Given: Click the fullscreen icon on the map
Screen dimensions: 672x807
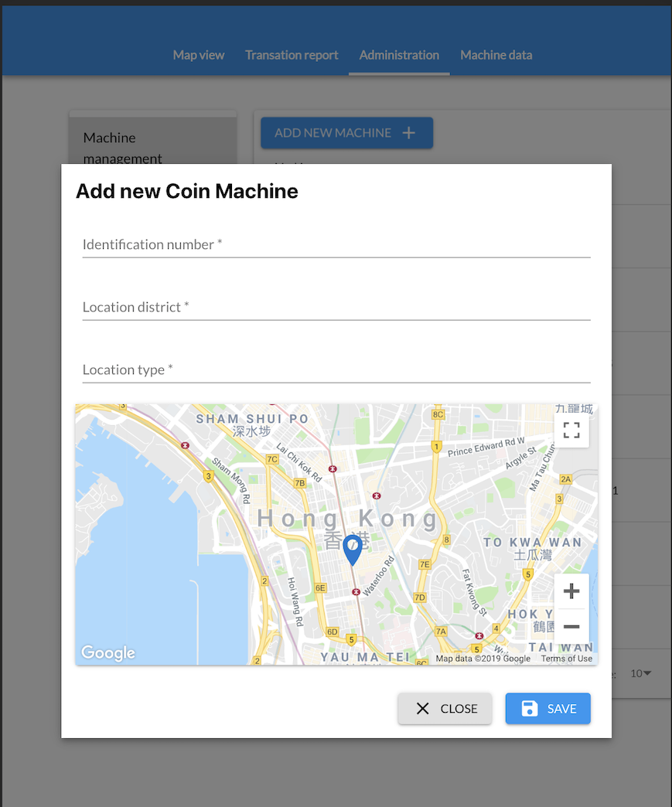Looking at the screenshot, I should tap(571, 431).
